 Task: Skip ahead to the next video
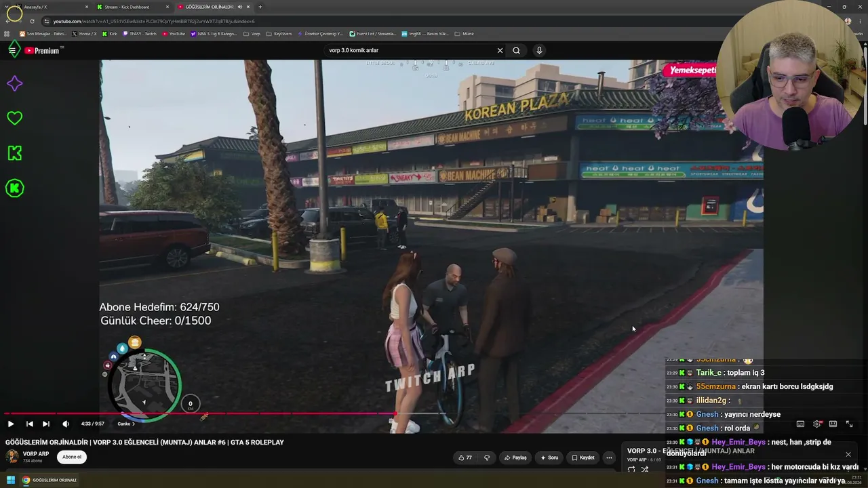click(x=45, y=424)
